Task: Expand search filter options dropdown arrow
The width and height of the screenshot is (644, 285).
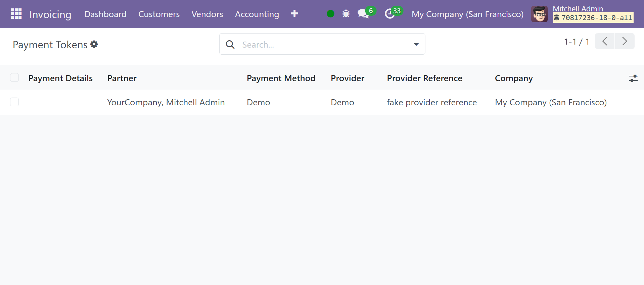Action: [416, 44]
